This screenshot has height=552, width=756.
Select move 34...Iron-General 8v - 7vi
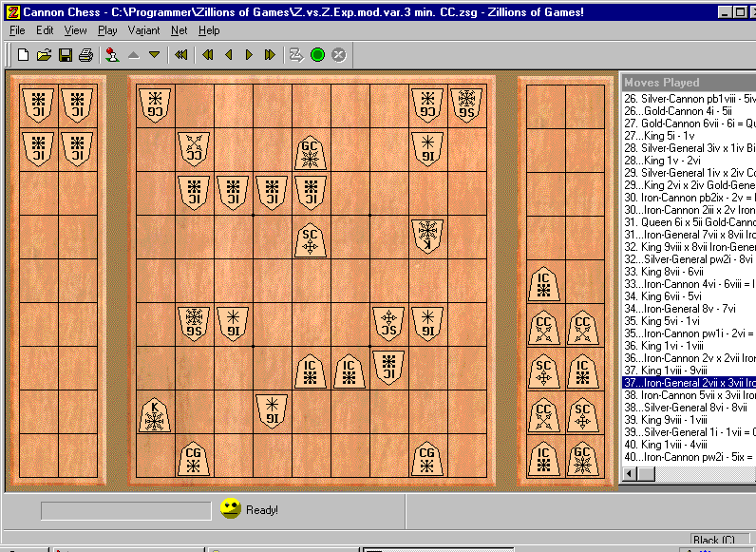click(680, 309)
